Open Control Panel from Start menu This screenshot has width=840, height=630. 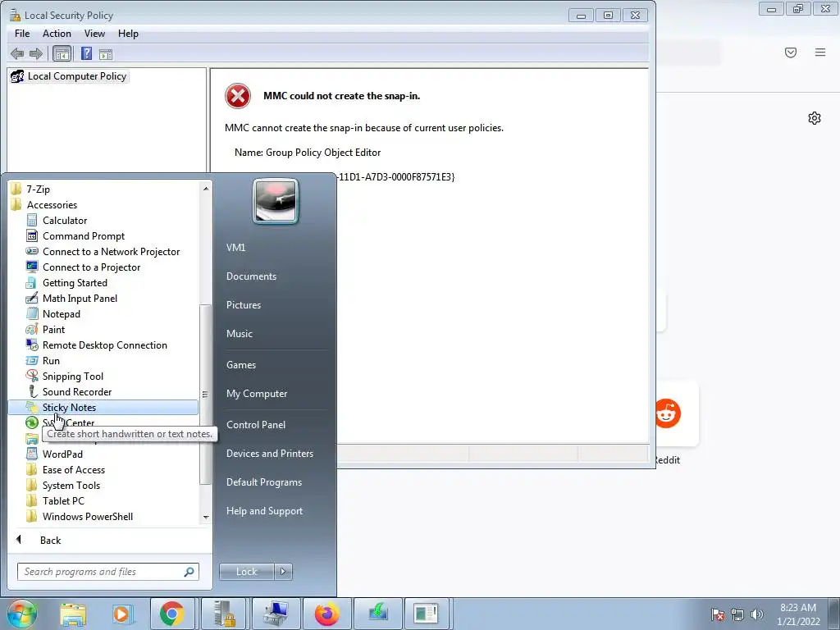256,425
